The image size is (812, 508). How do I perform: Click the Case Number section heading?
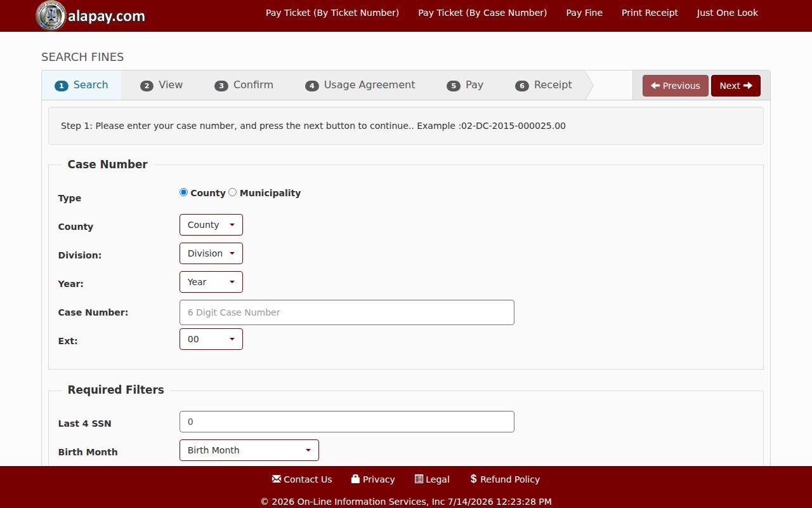coord(108,164)
